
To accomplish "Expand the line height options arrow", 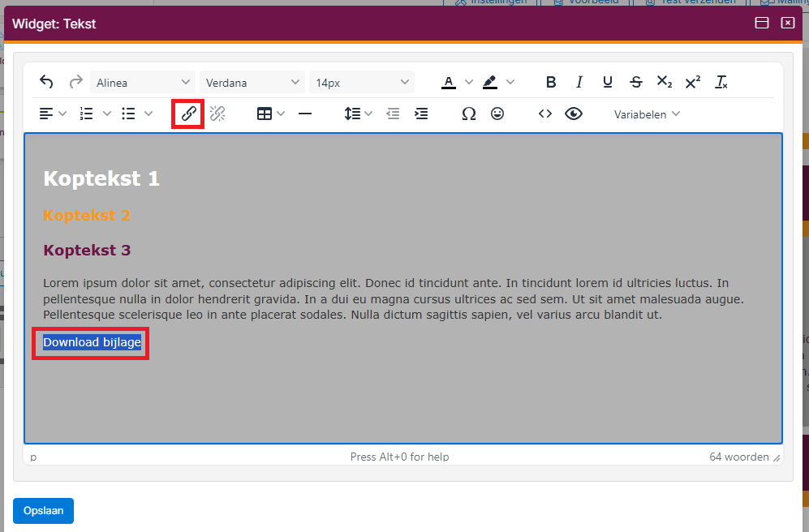I will pyautogui.click(x=368, y=114).
